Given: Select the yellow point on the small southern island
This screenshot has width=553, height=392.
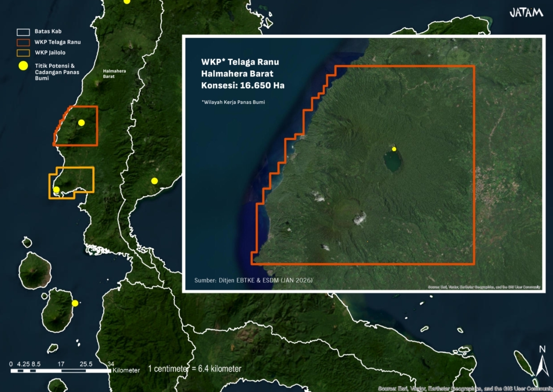Looking at the screenshot, I should pyautogui.click(x=75, y=303).
